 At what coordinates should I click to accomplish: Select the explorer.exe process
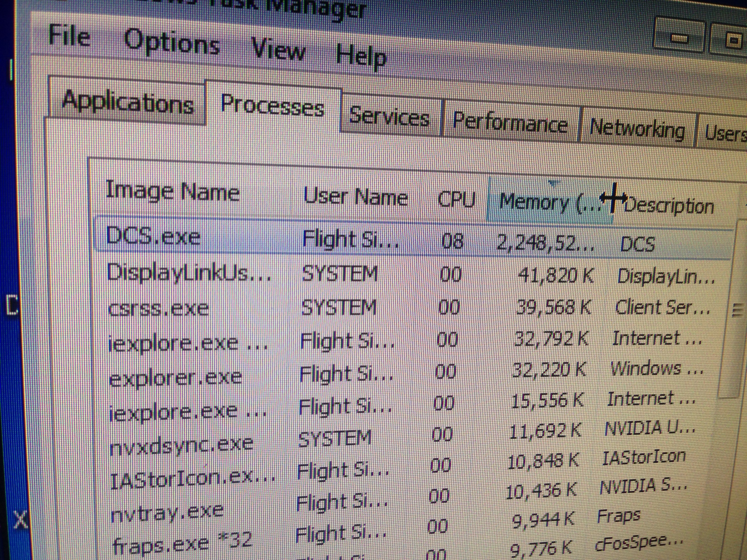coord(176,378)
